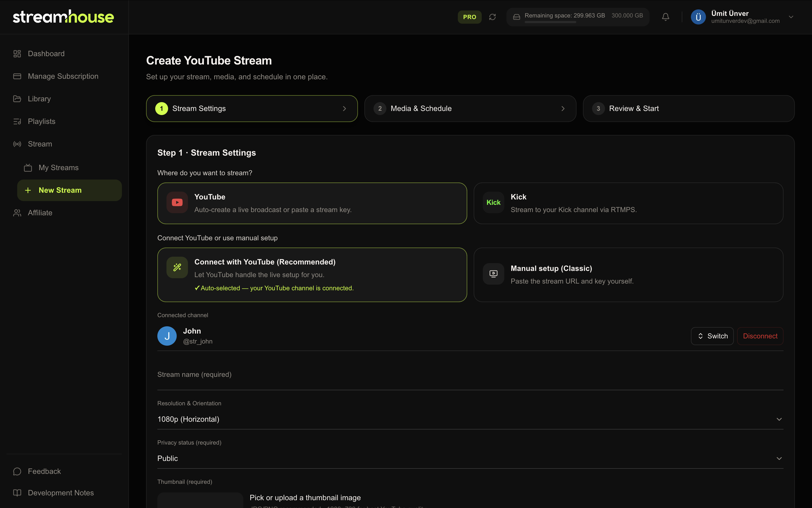Select New Stream in the sidebar
This screenshot has height=508, width=812.
(x=70, y=190)
